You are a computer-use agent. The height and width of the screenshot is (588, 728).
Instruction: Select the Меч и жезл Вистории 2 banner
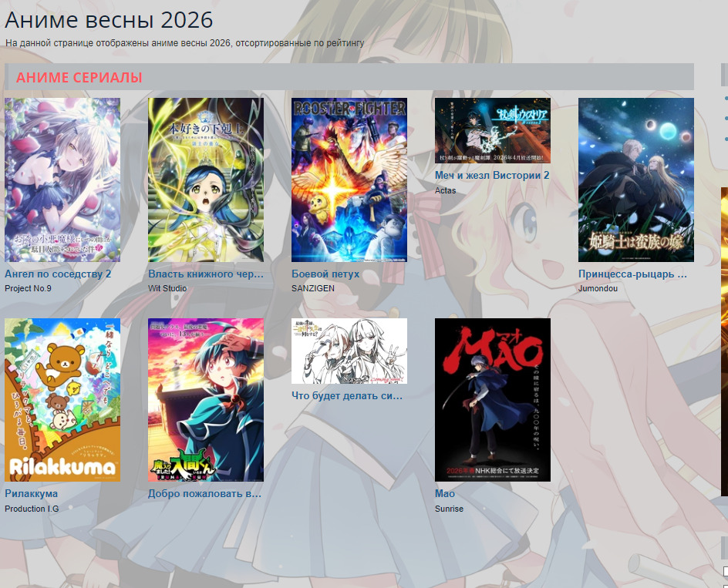click(493, 130)
